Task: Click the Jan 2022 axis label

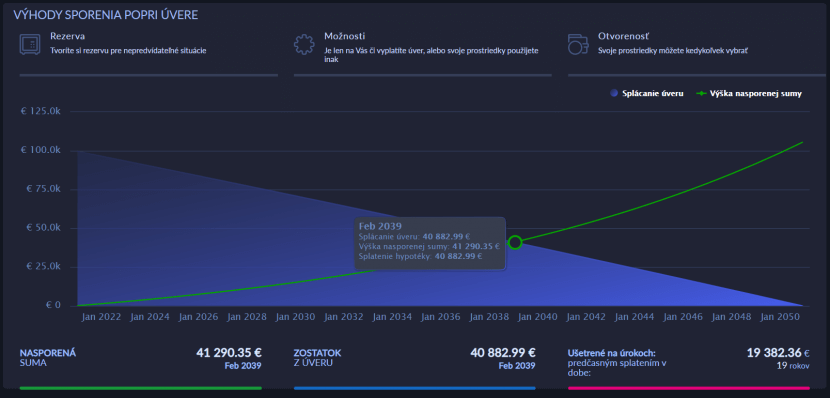Action: 102,316
